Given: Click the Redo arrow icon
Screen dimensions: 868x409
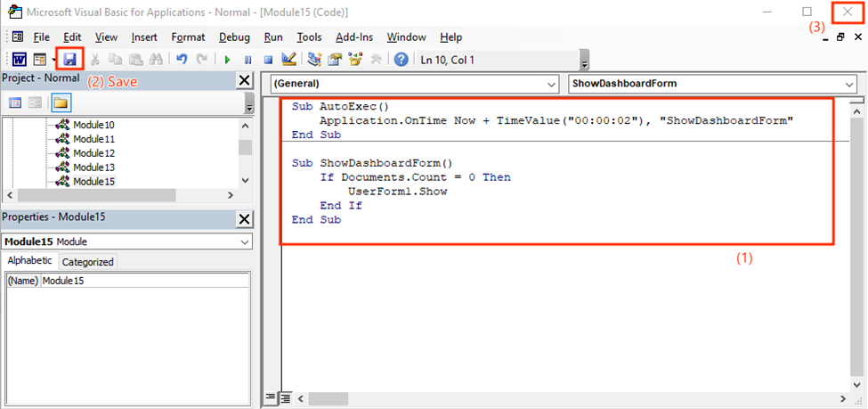Looking at the screenshot, I should pos(202,60).
